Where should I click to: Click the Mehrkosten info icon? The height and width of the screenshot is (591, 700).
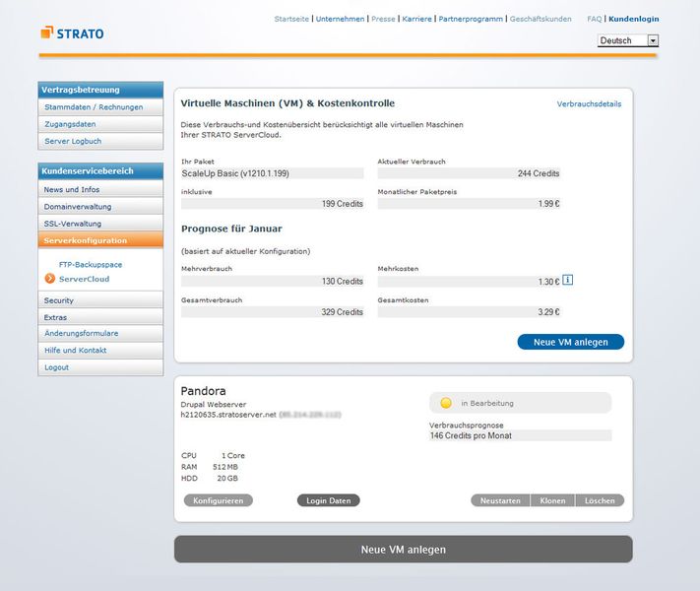(567, 280)
